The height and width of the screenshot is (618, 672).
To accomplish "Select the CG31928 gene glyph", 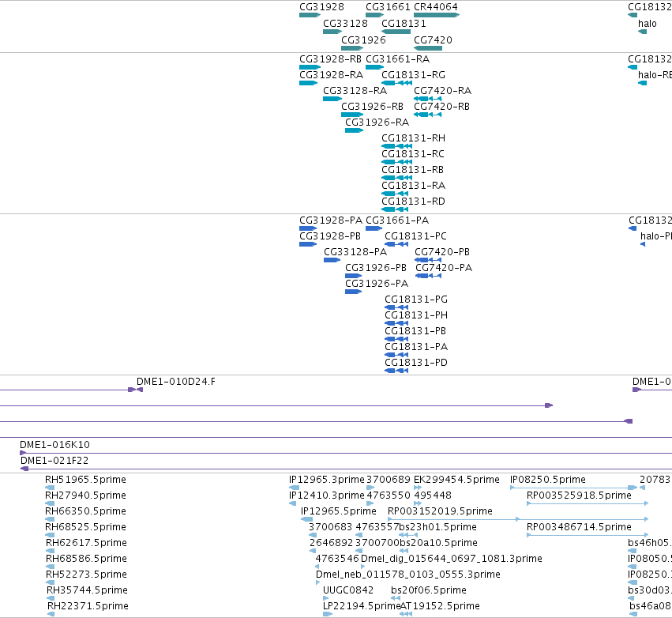I will (x=310, y=15).
